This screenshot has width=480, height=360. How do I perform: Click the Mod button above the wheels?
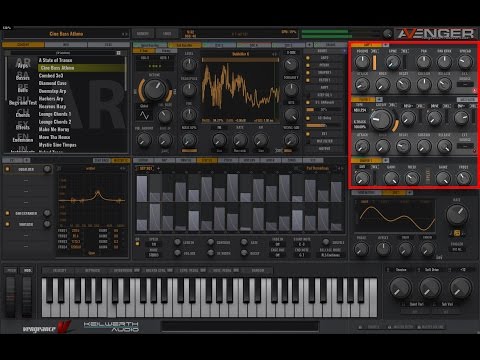coord(27,270)
